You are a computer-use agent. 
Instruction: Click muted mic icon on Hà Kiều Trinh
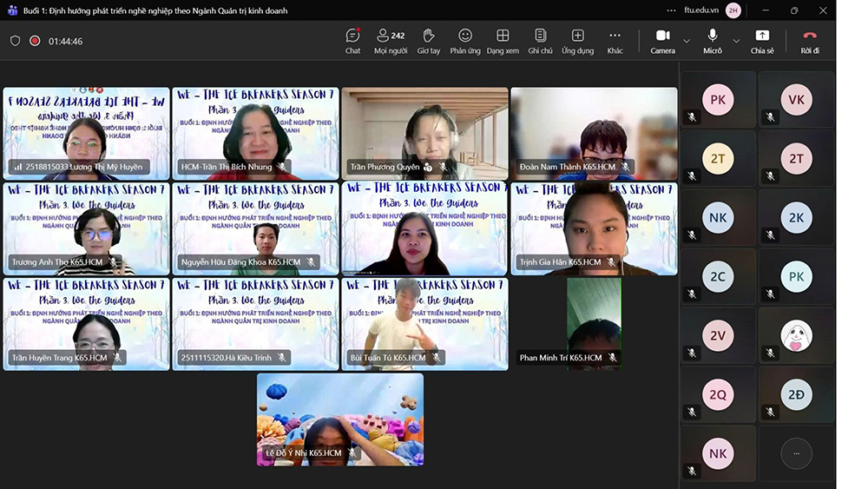tap(282, 358)
